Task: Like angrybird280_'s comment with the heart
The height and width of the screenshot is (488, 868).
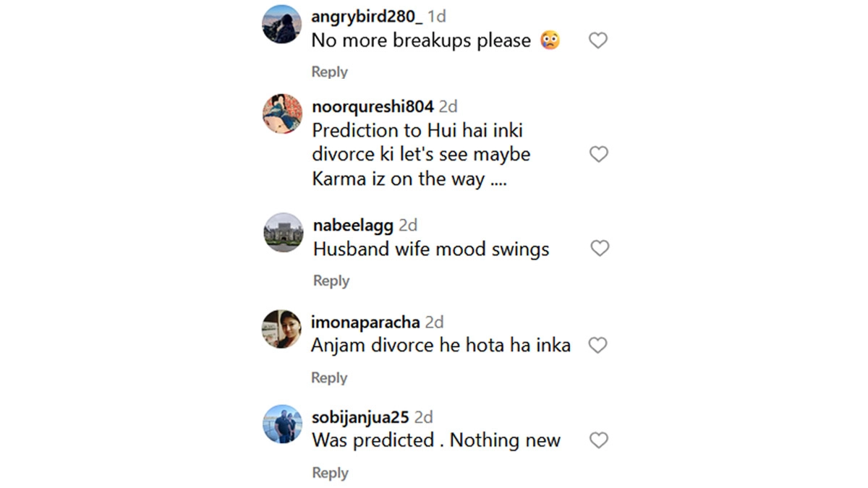Action: point(597,40)
